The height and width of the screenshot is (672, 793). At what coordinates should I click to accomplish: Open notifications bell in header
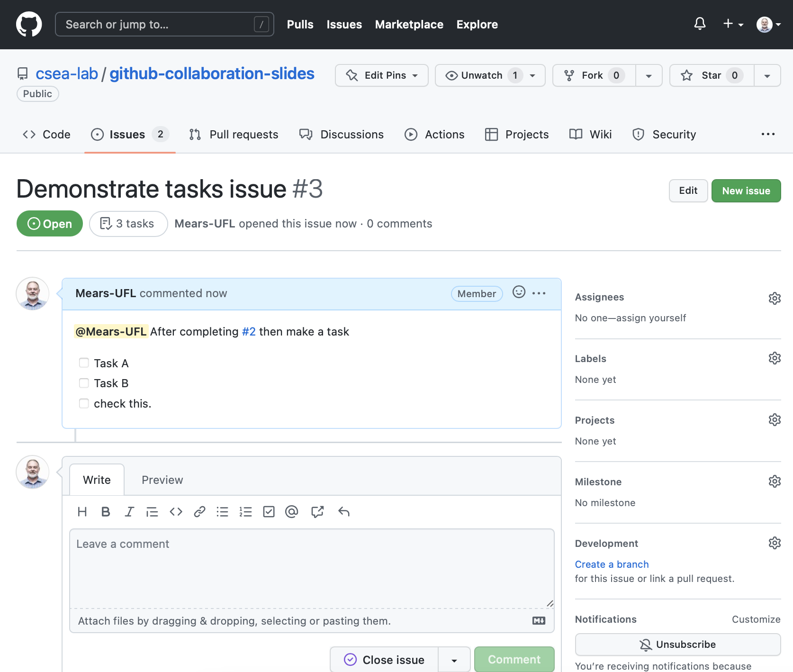point(700,24)
